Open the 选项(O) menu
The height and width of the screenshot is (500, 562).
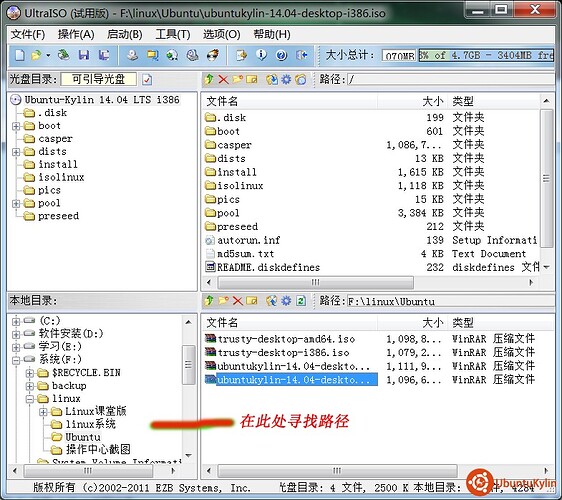pos(222,35)
